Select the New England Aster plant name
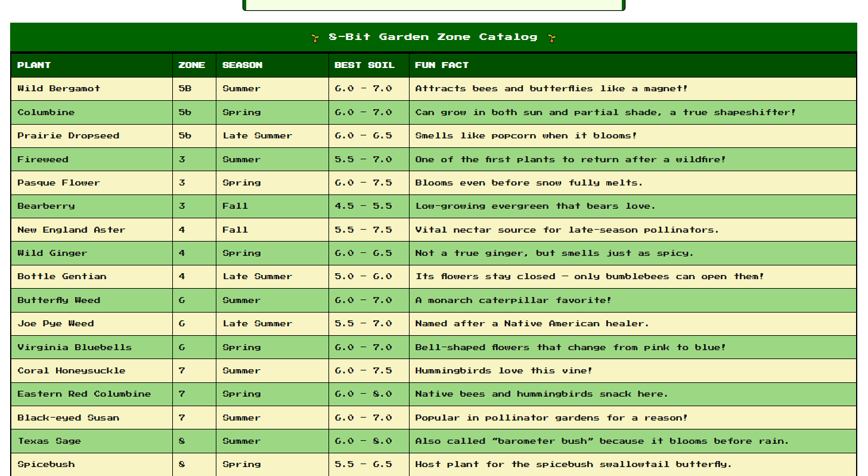 [71, 230]
